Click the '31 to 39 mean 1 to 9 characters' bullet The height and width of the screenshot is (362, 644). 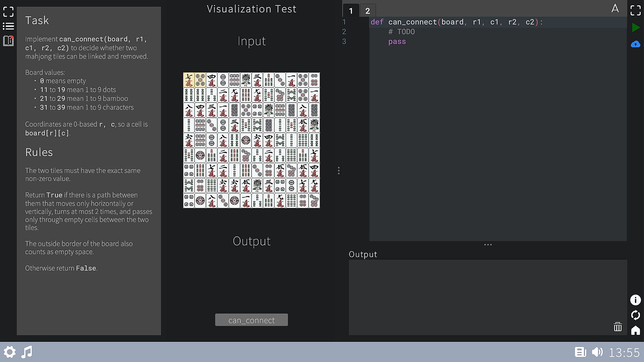tap(87, 107)
